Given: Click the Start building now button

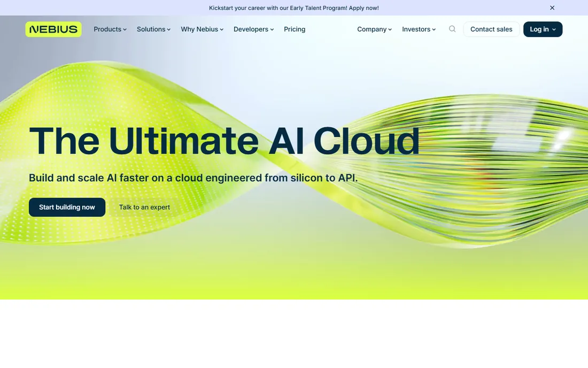Looking at the screenshot, I should click(67, 207).
